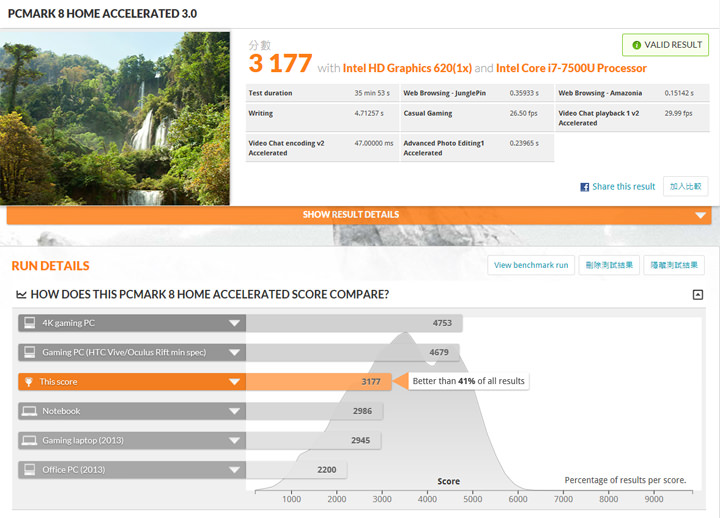Image resolution: width=720 pixels, height=518 pixels.
Task: Click the 刪除測試結果 delete result button
Action: pos(608,265)
